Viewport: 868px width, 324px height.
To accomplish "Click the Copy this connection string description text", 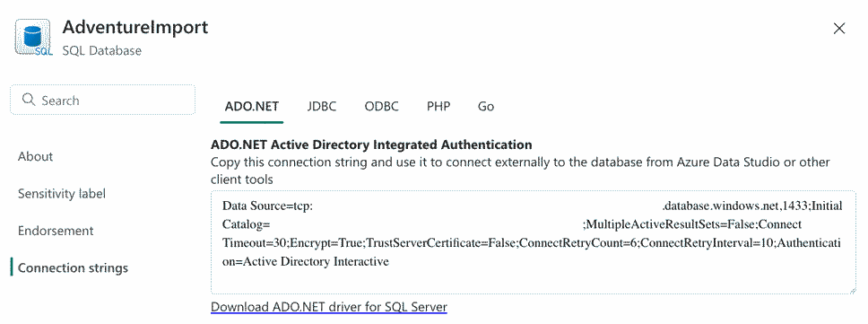I will tap(520, 171).
